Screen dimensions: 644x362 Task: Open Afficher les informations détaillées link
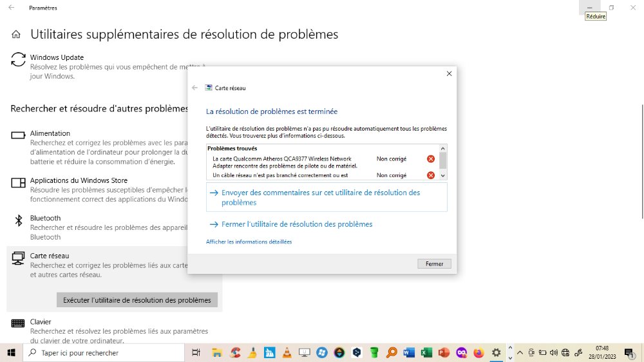249,242
